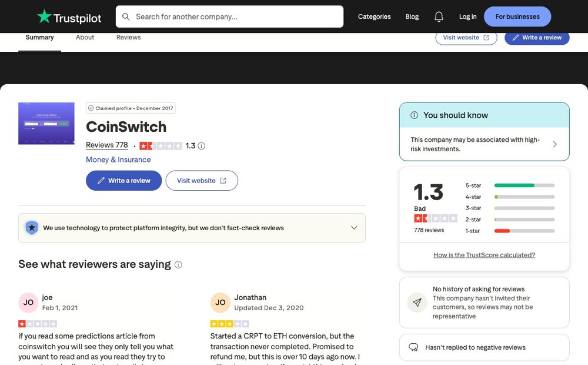Click Visit website in sticky header
Screen dimensions: 588x365
point(466,38)
